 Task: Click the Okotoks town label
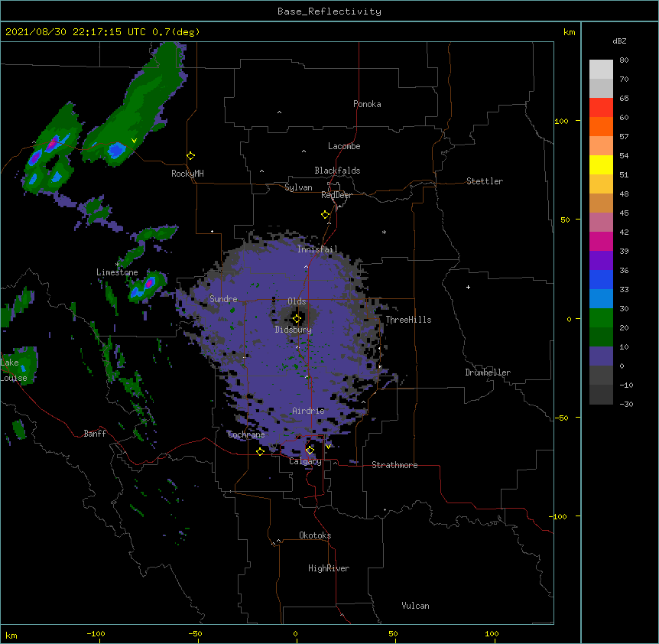(x=315, y=535)
